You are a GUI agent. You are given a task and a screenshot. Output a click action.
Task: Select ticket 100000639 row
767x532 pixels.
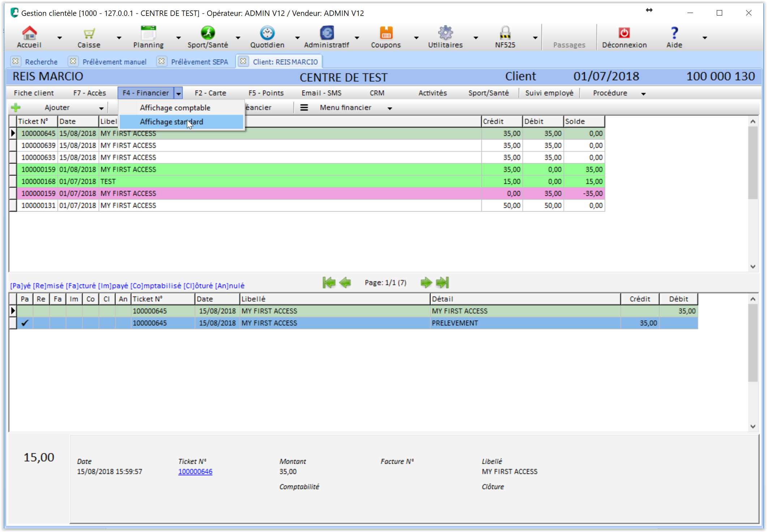(x=311, y=145)
